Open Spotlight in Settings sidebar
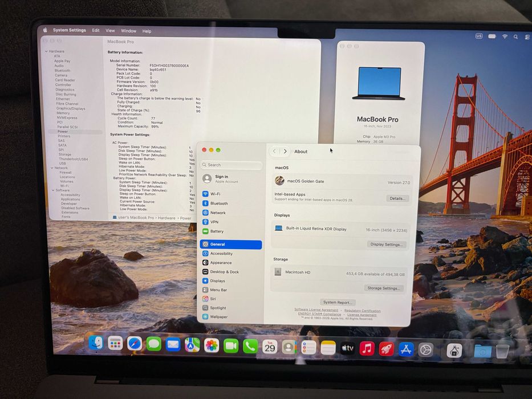The image size is (532, 399). 231,308
